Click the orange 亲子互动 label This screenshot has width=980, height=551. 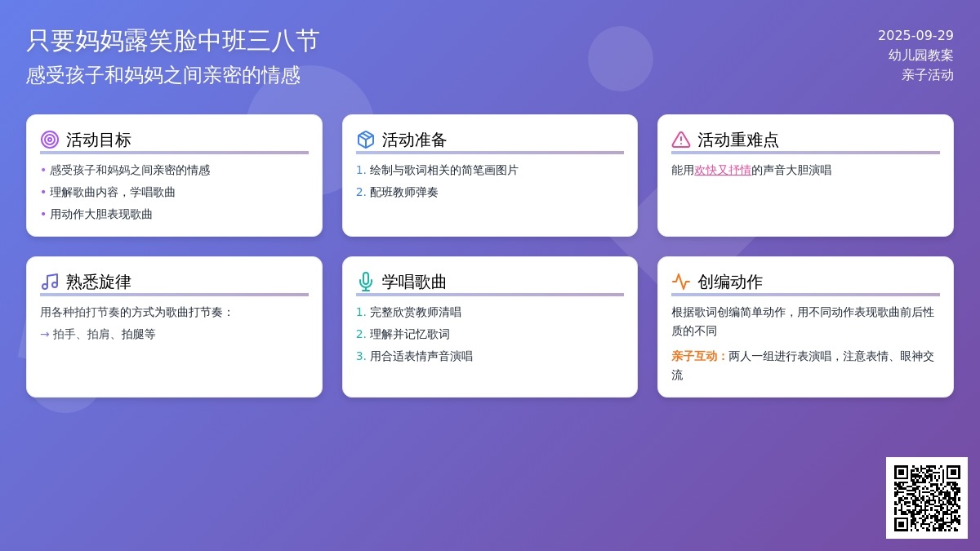698,356
